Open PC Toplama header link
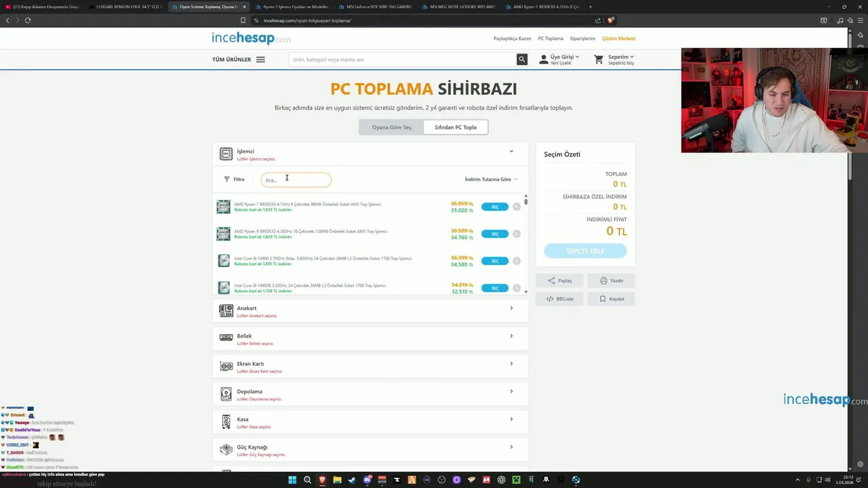Viewport: 868px width, 488px height. pos(551,39)
